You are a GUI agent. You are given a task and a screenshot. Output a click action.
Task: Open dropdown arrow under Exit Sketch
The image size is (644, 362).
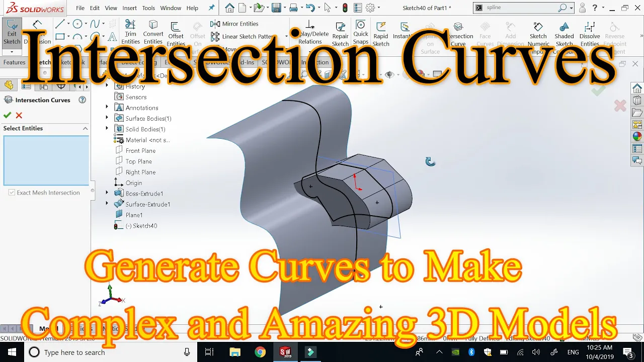click(12, 52)
